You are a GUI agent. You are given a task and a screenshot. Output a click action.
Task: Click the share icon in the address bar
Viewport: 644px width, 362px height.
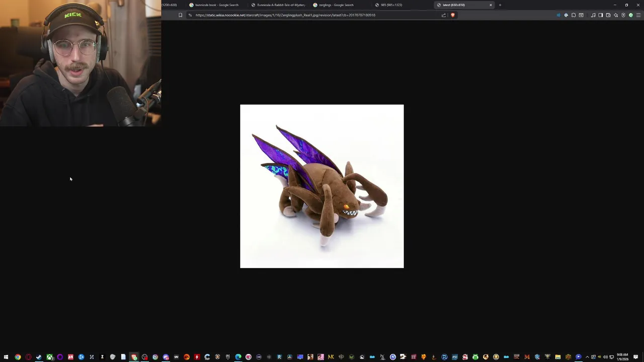[x=444, y=15]
